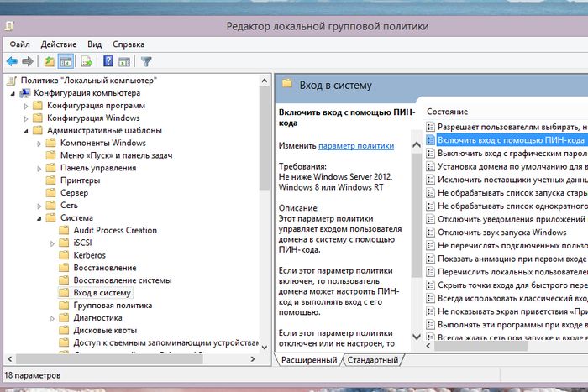588x392 pixels.
Task: Expand the Конфигурация программ tree node
Action: point(26,106)
